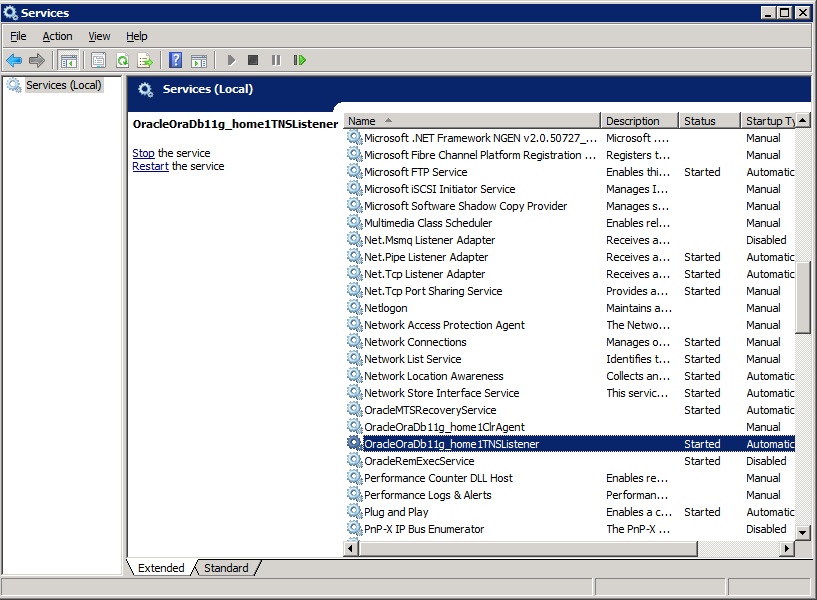Toggle Show/Hide Console Tree icon

[x=68, y=60]
